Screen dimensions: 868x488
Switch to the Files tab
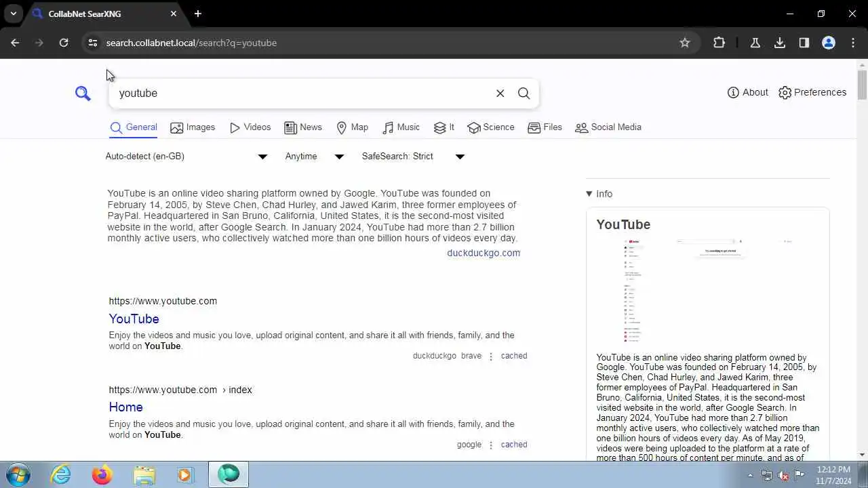tap(545, 127)
